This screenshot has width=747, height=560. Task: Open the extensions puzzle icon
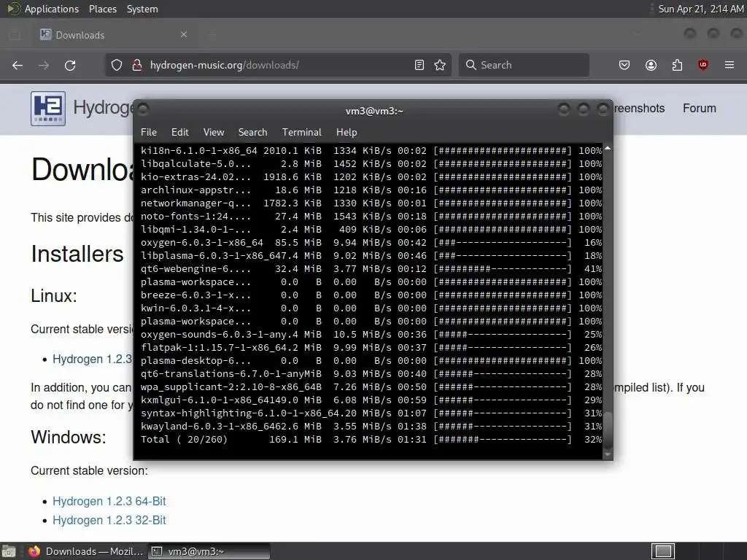tap(677, 65)
